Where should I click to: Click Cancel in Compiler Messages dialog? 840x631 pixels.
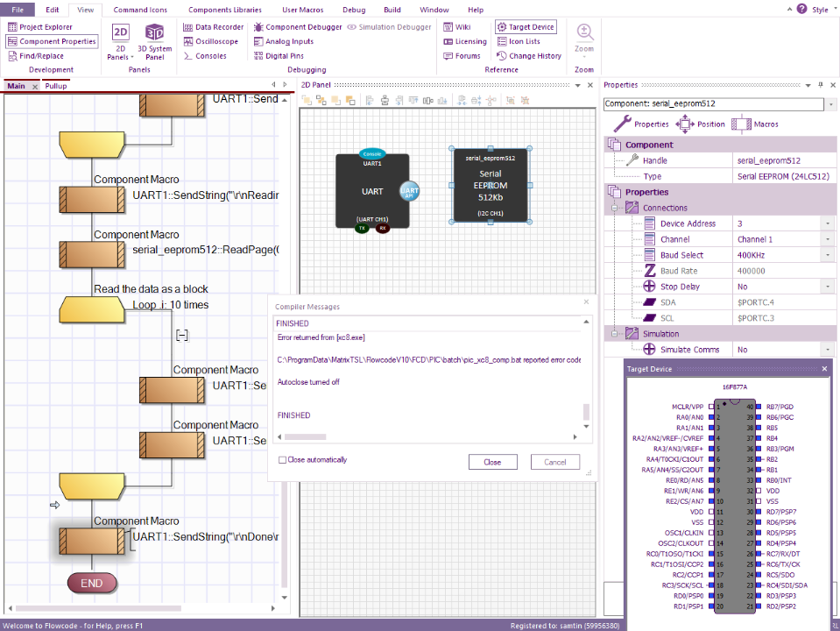(x=555, y=462)
